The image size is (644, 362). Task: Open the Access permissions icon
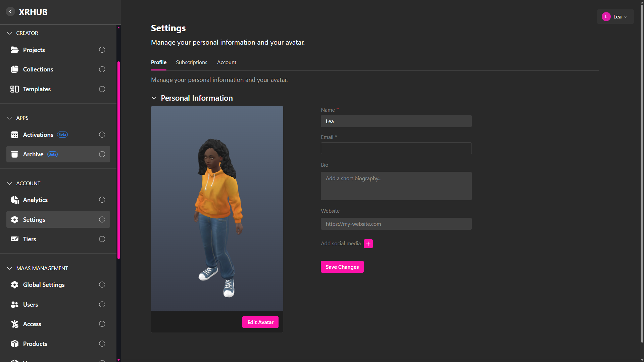coord(15,324)
